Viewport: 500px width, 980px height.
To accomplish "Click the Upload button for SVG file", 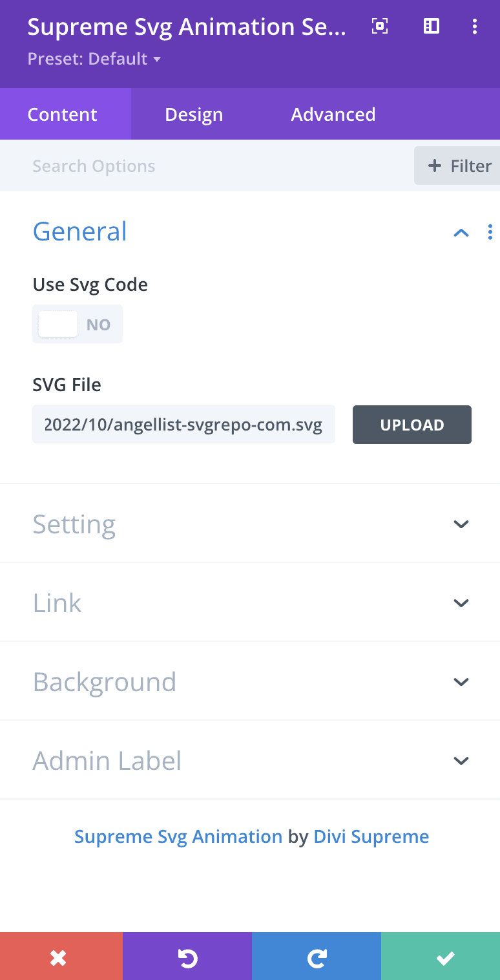I will 411,425.
